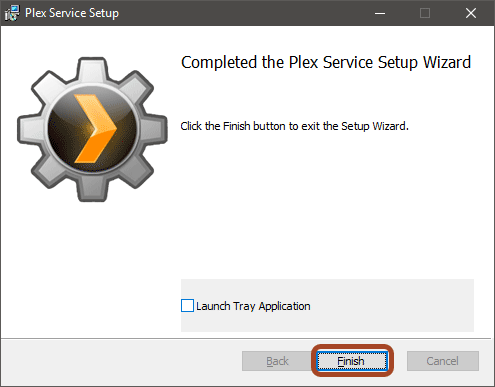Close the setup wizard with the X

(x=471, y=13)
